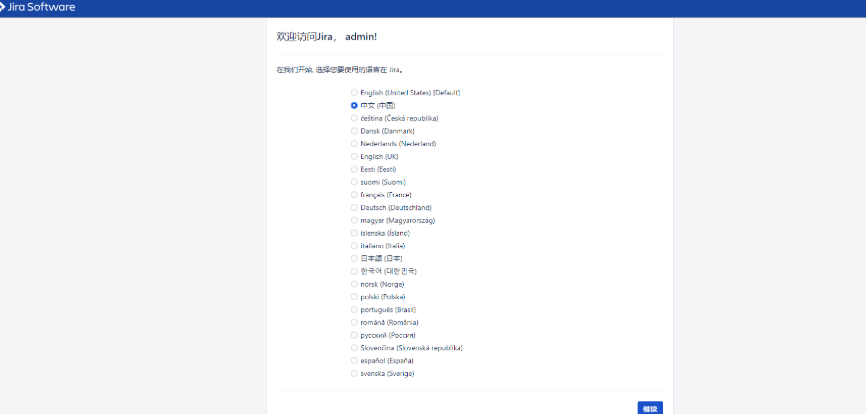866x414 pixels.
Task: Choose suomi (Suomi) radio button
Action: tap(355, 182)
